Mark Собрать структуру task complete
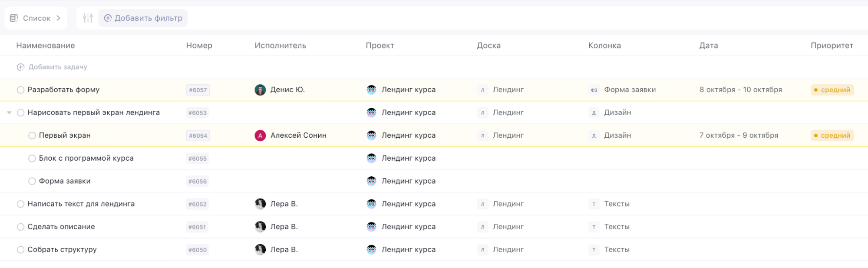 [x=20, y=249]
